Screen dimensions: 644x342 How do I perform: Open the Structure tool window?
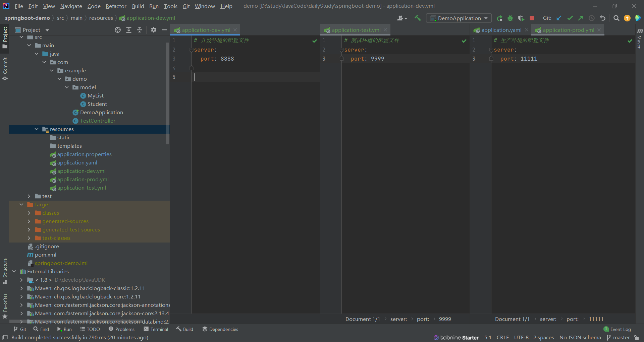point(5,271)
